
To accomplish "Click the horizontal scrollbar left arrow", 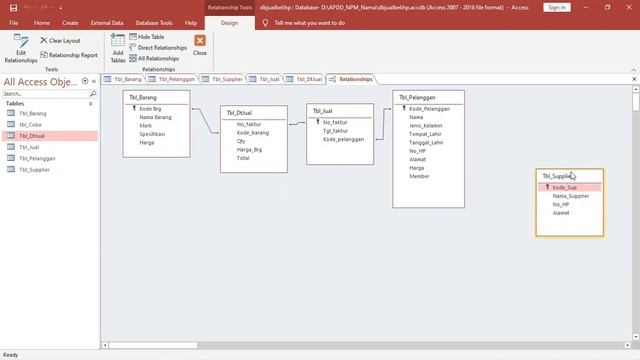I will click(x=105, y=345).
